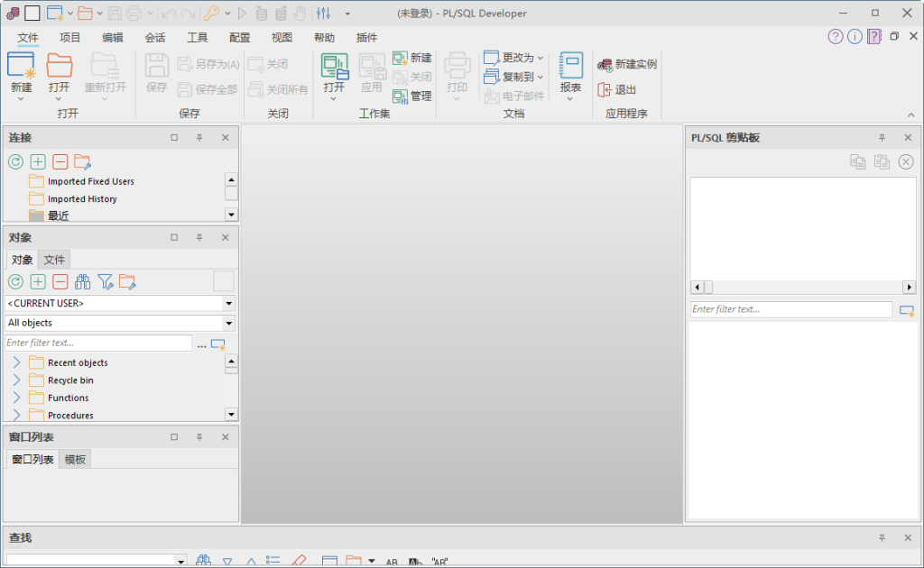Open the 项目 menu tab

point(69,38)
